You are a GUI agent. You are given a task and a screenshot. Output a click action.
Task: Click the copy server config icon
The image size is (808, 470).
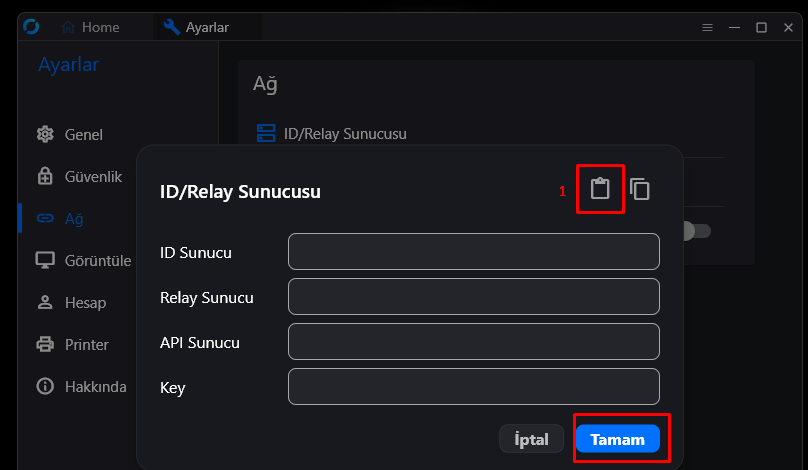tap(639, 189)
